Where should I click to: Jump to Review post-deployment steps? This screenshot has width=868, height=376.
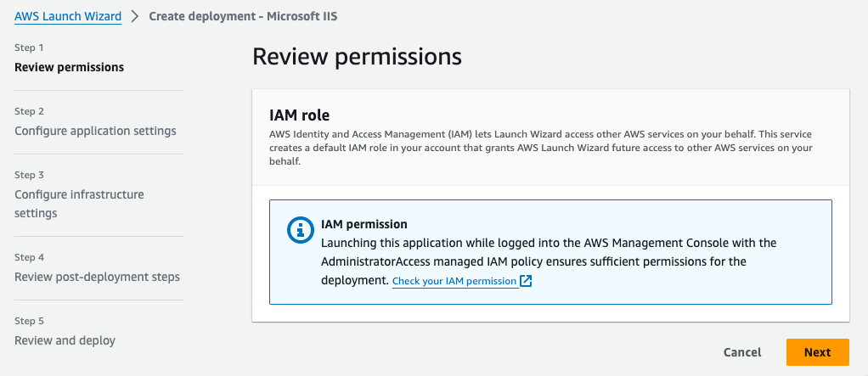click(97, 277)
